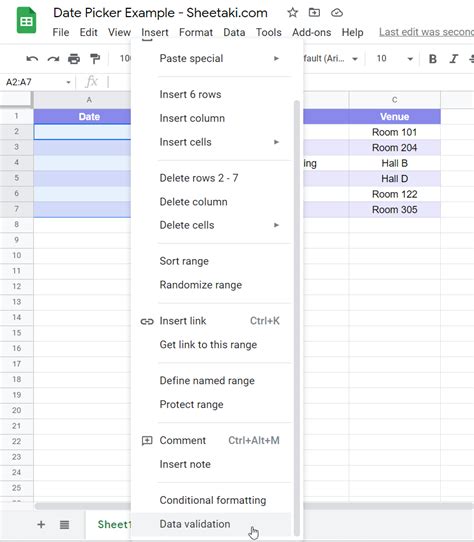Toggle Italic formatting button
The image size is (474, 542).
point(454,59)
